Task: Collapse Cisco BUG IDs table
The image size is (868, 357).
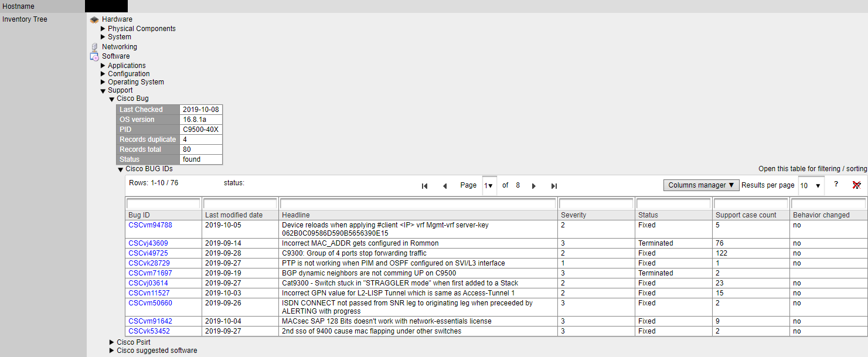Action: (121, 169)
